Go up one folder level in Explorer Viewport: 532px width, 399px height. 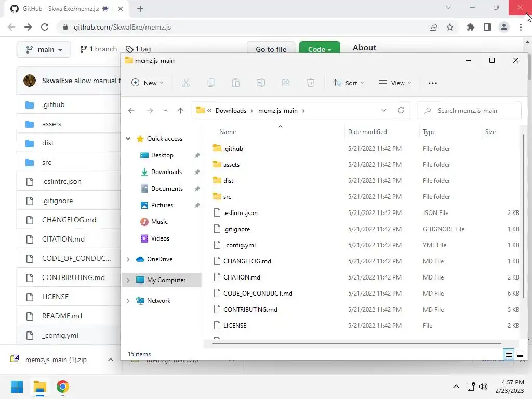(x=180, y=111)
